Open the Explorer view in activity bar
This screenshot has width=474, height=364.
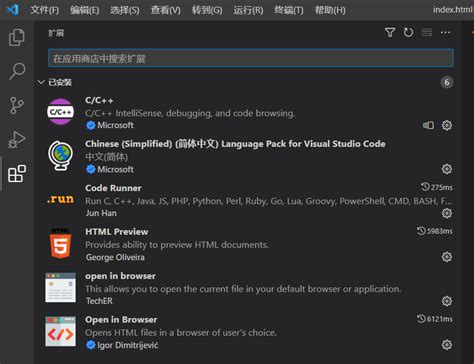pos(17,37)
